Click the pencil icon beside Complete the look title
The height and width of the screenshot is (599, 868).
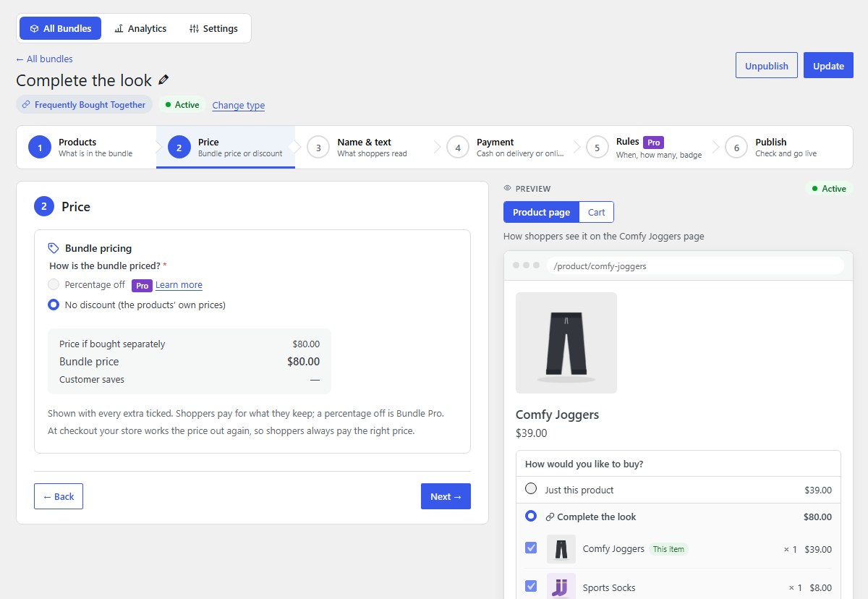coord(163,80)
